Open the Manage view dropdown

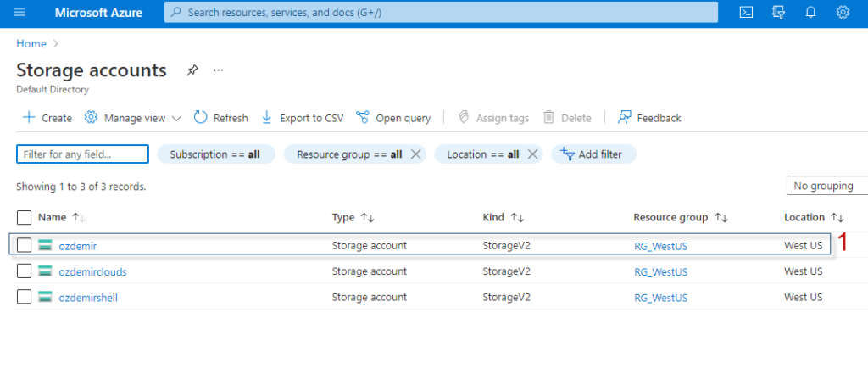point(133,118)
